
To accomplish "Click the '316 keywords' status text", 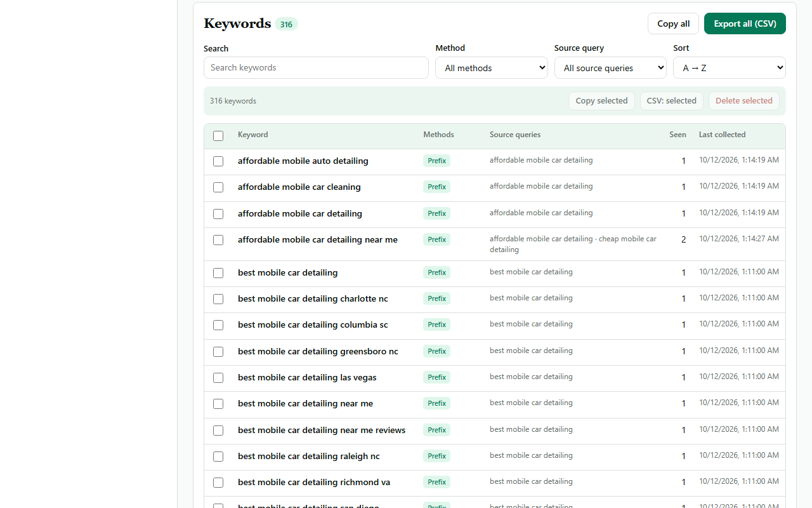I will tap(233, 101).
